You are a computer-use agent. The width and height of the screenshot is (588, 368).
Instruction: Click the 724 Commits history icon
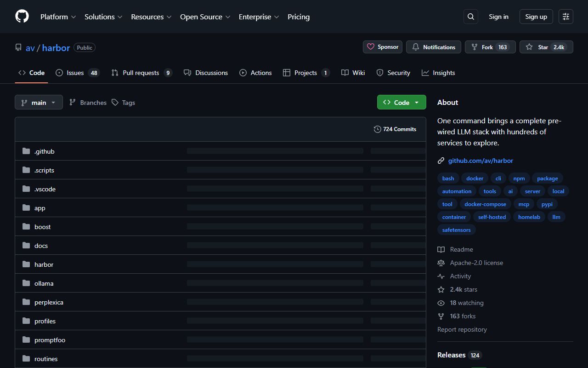pos(378,129)
